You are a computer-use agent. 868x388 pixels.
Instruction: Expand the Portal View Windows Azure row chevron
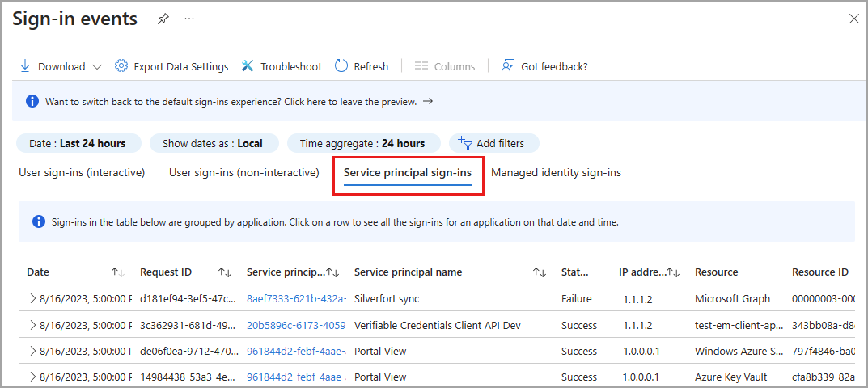pyautogui.click(x=32, y=351)
